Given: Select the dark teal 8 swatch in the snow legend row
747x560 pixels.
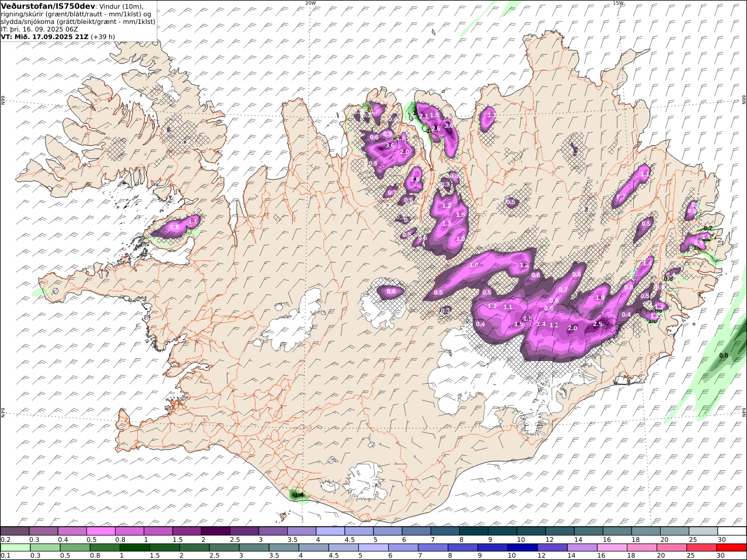Looking at the screenshot, I should pos(474,531).
